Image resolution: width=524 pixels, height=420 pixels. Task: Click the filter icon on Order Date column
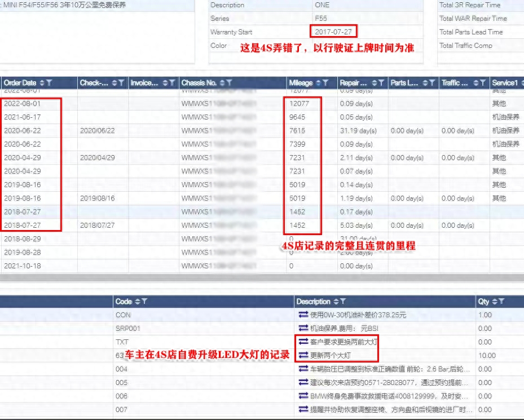pos(50,83)
